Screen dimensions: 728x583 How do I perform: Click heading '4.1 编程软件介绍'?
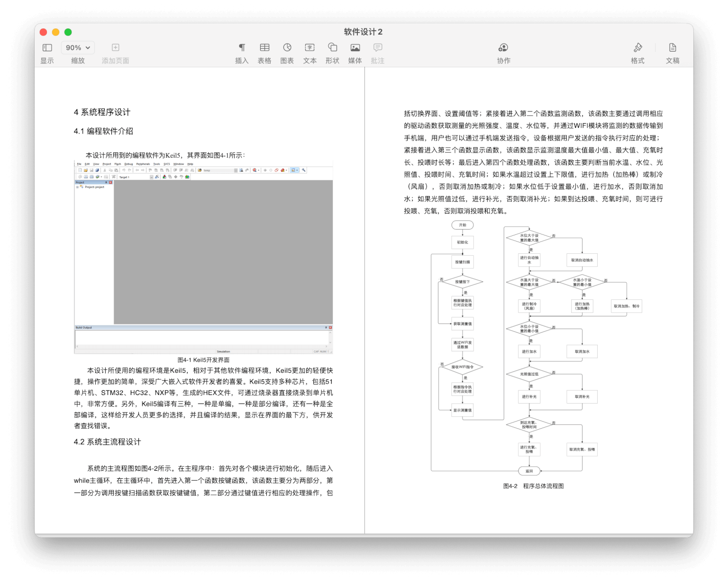click(103, 131)
